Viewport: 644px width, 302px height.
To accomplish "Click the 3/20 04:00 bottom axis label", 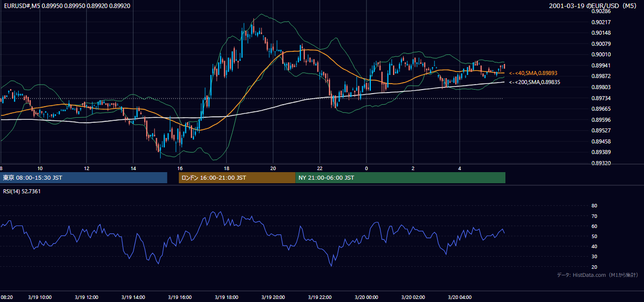I will [460, 297].
